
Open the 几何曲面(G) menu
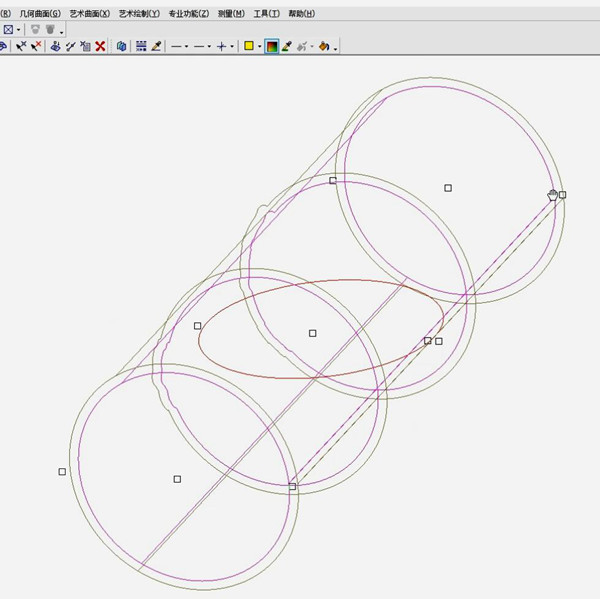[40, 14]
